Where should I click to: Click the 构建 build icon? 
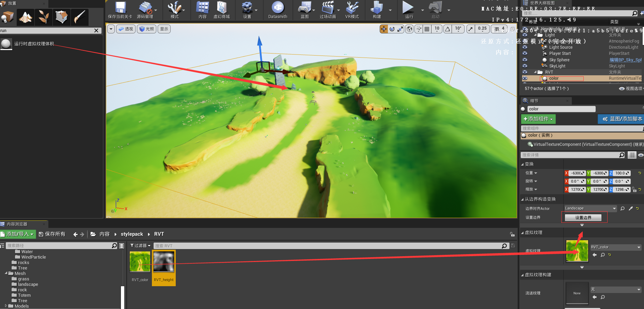[377, 10]
